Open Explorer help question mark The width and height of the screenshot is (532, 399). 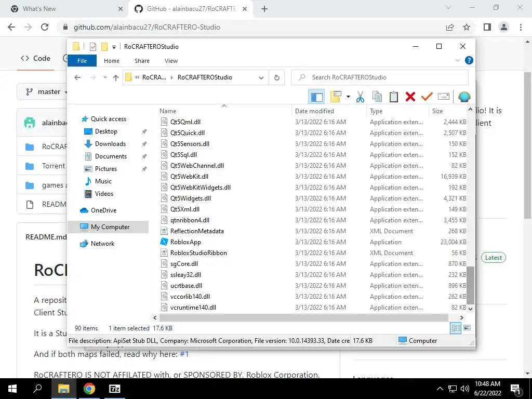pyautogui.click(x=469, y=60)
